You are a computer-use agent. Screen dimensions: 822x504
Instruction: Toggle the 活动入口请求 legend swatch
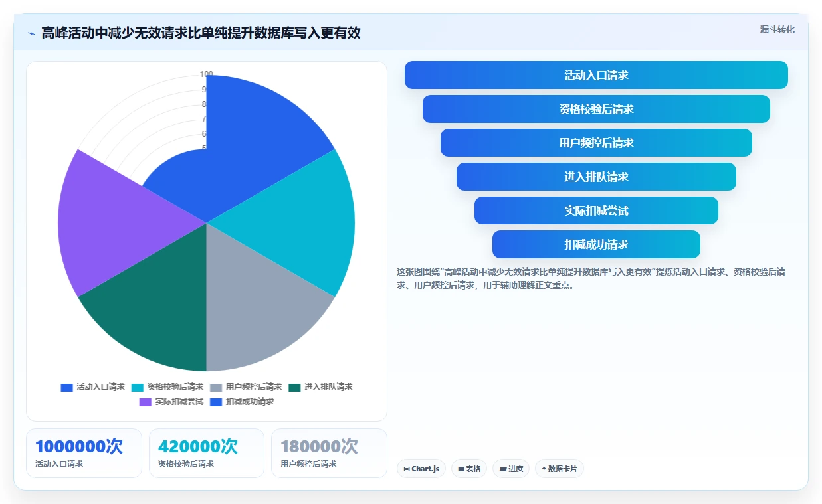pyautogui.click(x=66, y=387)
